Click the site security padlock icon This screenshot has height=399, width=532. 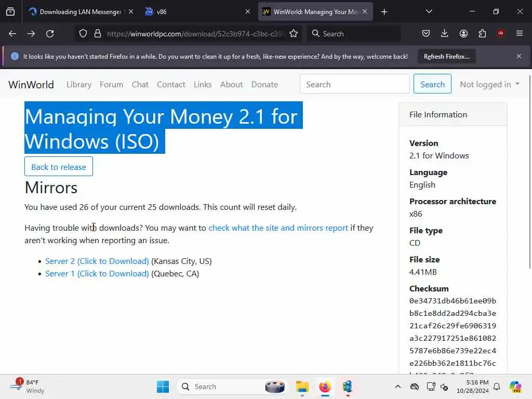(x=98, y=34)
